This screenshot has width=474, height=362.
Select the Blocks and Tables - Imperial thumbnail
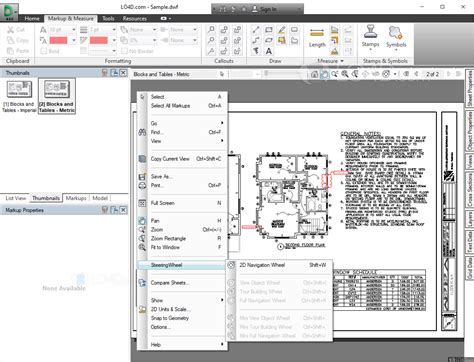point(19,96)
